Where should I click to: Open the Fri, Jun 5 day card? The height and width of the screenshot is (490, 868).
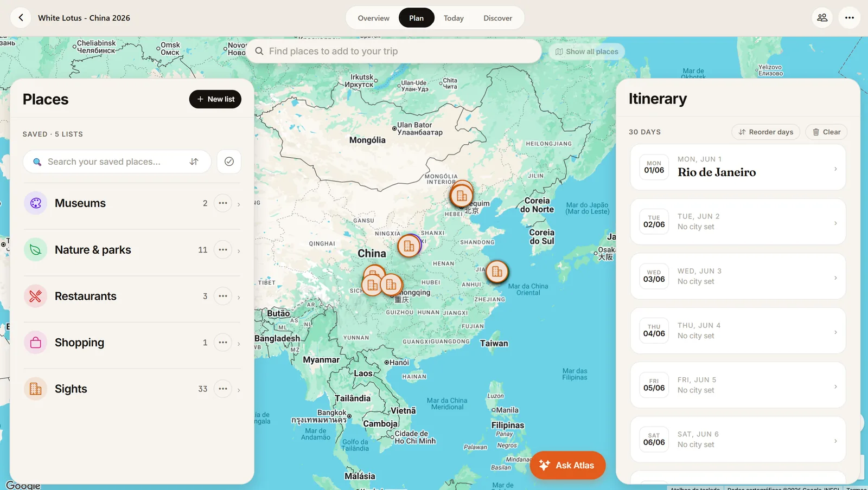[x=738, y=385]
